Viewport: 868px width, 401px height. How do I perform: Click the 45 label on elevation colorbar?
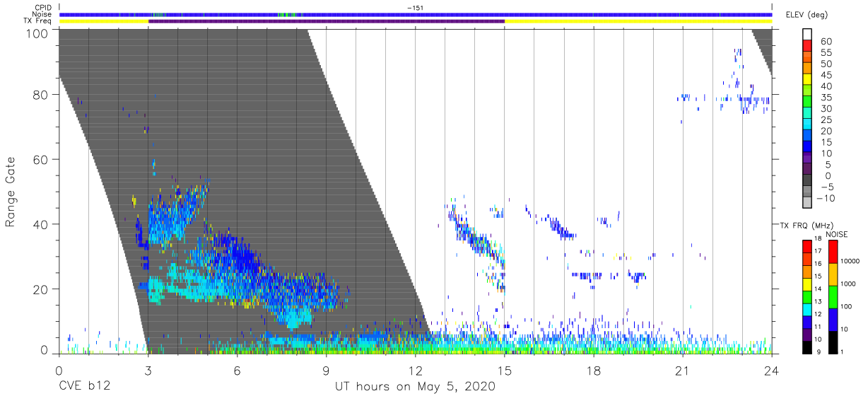click(825, 75)
